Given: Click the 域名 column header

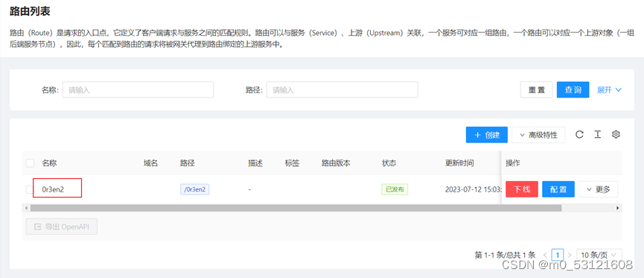Looking at the screenshot, I should tap(150, 163).
